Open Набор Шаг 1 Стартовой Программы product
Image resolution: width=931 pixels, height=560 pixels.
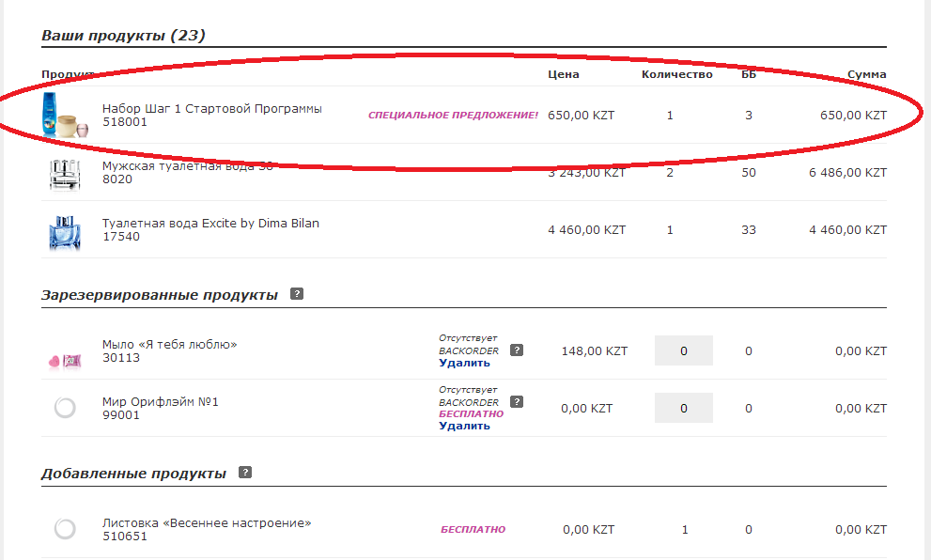(212, 109)
